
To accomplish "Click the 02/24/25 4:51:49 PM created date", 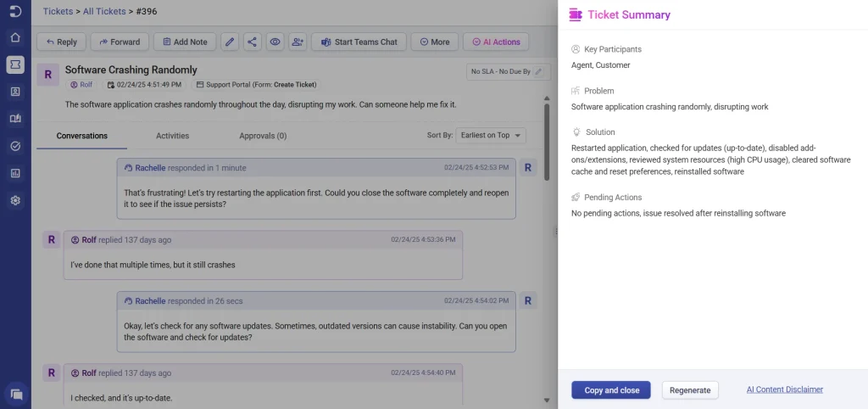I will pyautogui.click(x=144, y=85).
